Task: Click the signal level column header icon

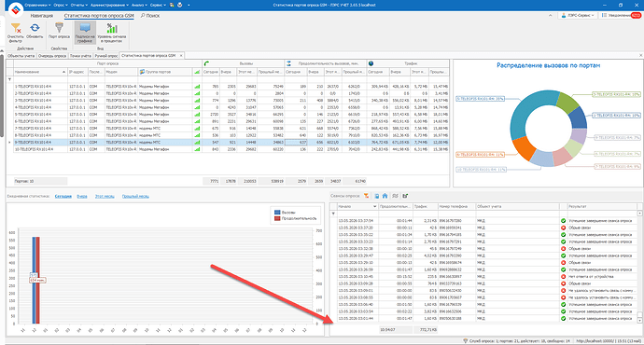Action: point(197,72)
